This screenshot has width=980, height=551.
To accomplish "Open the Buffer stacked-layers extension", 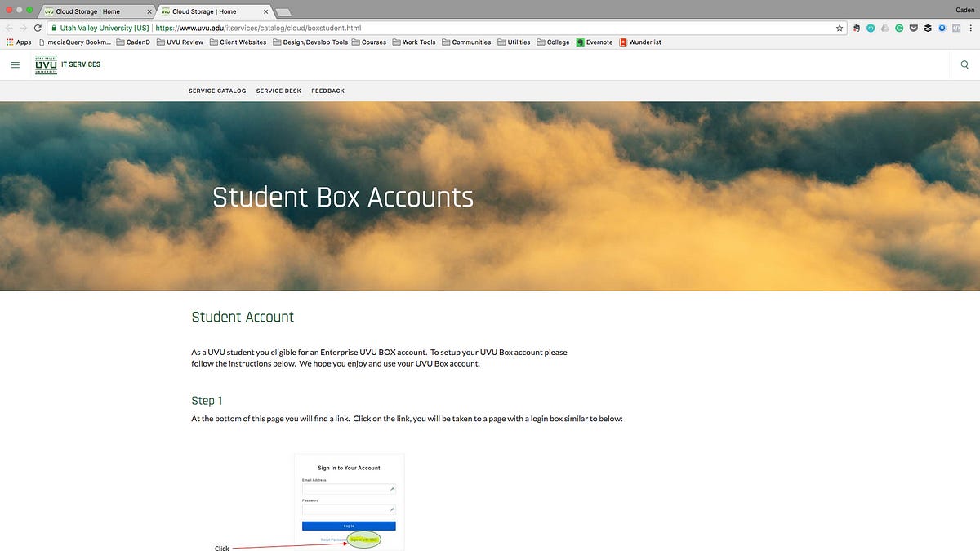I will tap(927, 28).
